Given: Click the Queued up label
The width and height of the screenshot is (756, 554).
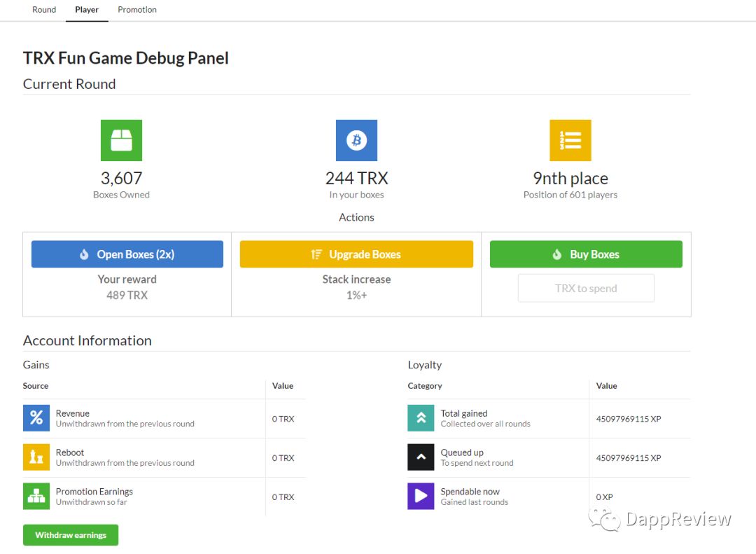Looking at the screenshot, I should tap(462, 452).
